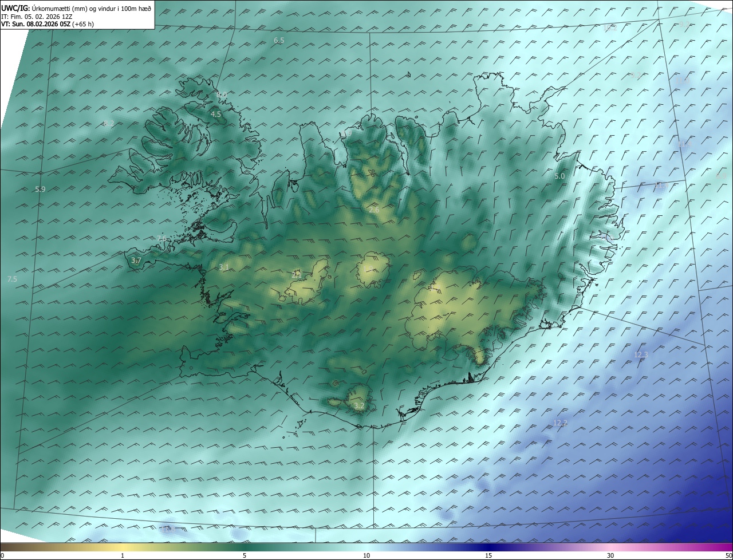This screenshot has width=733, height=560.
Task: Click the 3.2 value on the southern glacier
Action: pyautogui.click(x=359, y=406)
